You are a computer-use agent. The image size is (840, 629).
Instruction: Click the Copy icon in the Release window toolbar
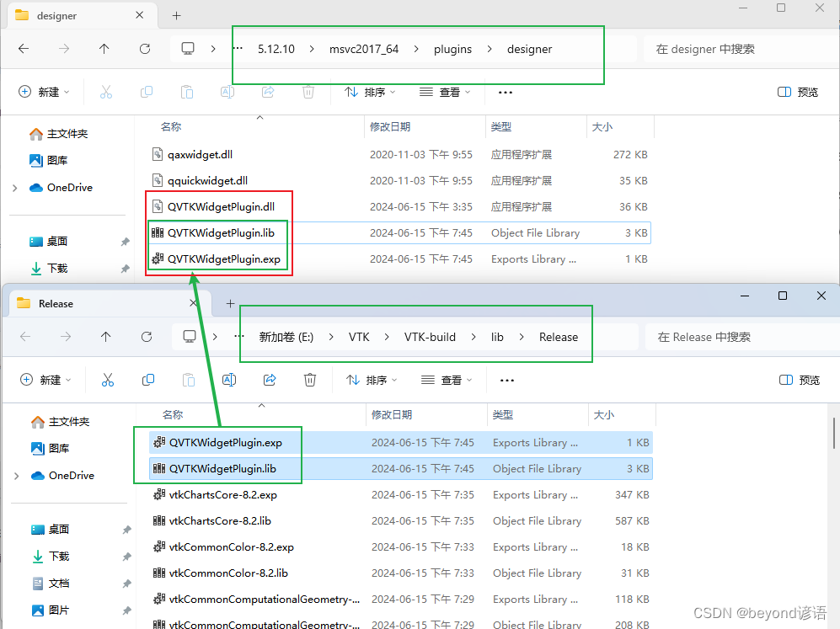point(147,380)
